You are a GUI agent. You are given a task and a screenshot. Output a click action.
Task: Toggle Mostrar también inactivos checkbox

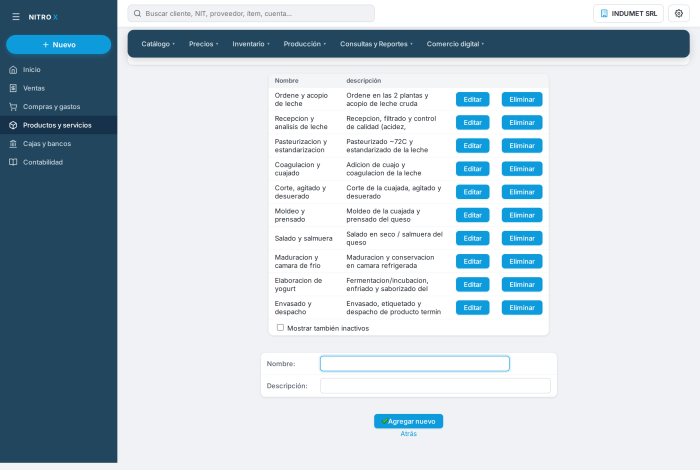pyautogui.click(x=280, y=328)
